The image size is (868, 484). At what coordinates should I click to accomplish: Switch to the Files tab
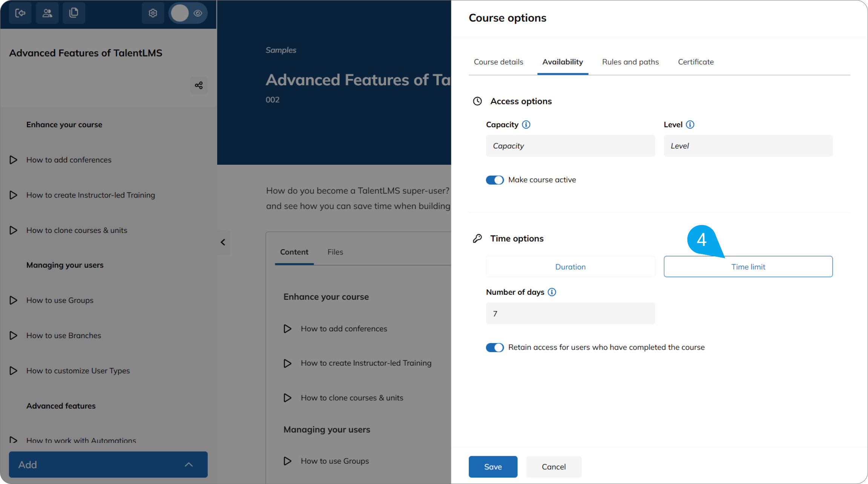(x=335, y=252)
